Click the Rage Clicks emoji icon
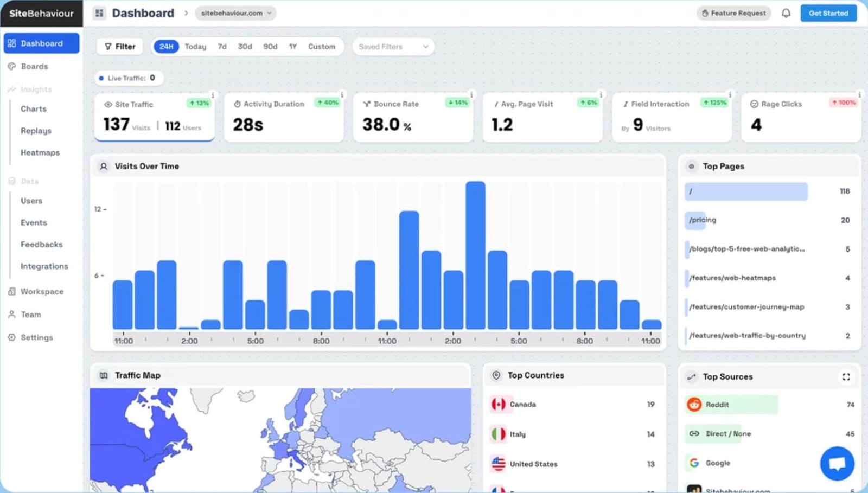Screen dimensions: 868x493 754,104
